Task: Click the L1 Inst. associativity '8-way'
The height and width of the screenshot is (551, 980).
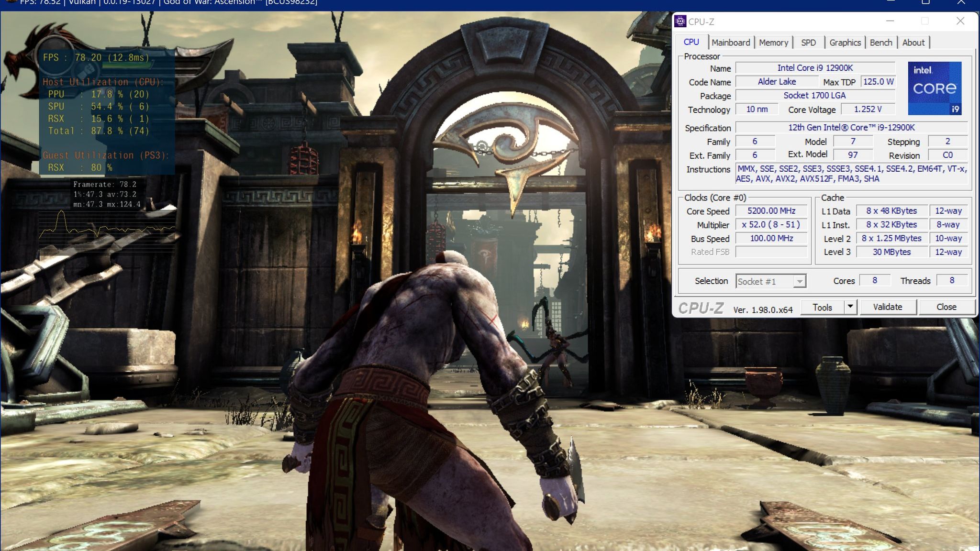Action: pos(948,225)
